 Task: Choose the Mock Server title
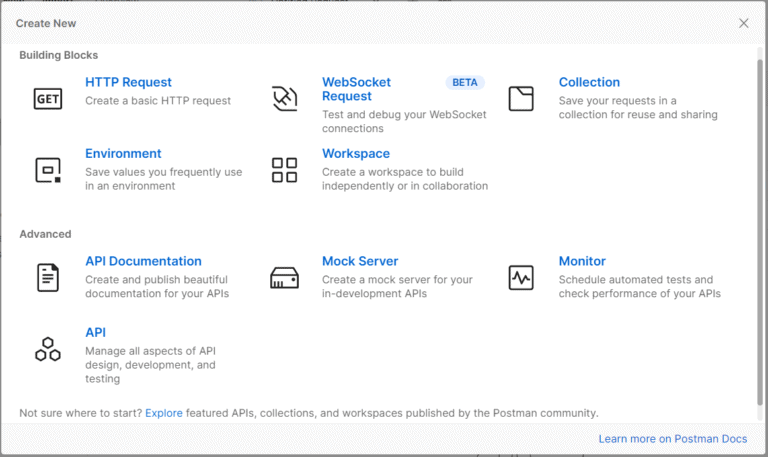360,262
